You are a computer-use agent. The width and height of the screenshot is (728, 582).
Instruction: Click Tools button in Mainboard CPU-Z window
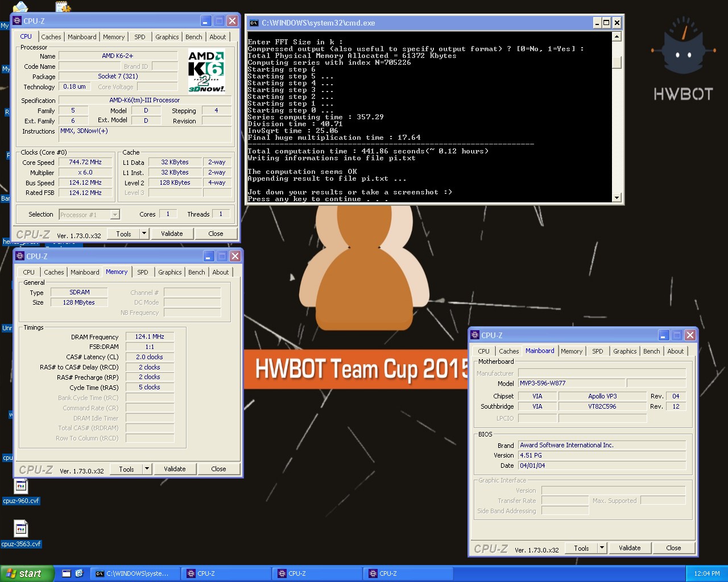[581, 548]
